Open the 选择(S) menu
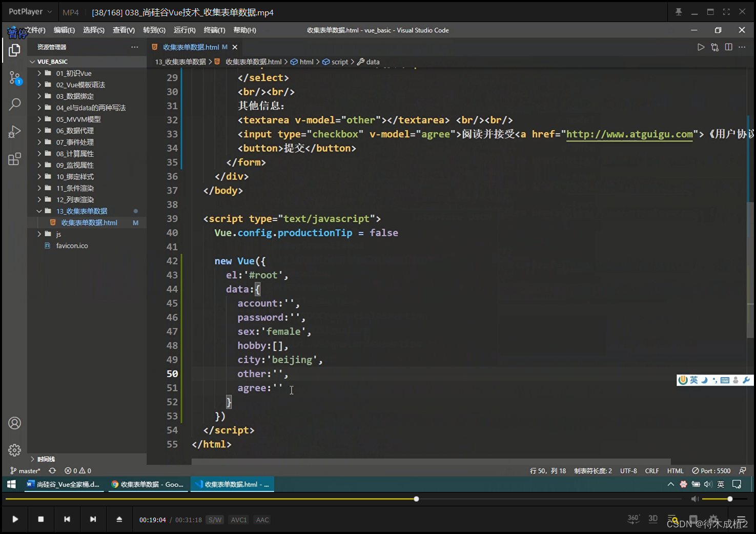This screenshot has height=534, width=756. [x=94, y=30]
